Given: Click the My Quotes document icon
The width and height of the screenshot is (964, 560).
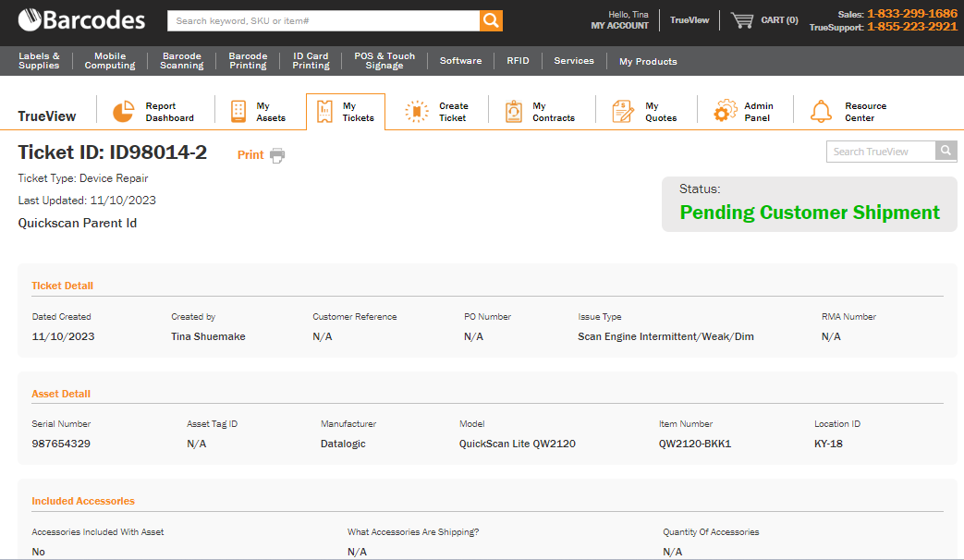Looking at the screenshot, I should (623, 112).
